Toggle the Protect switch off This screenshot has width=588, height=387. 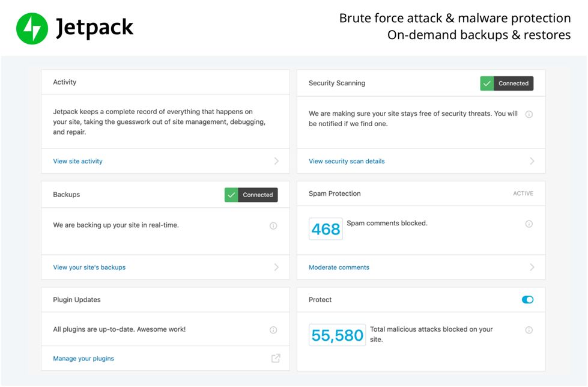(527, 300)
